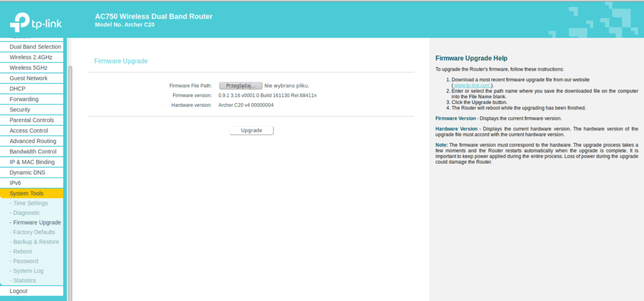The width and height of the screenshot is (644, 301).
Task: Open Dual Band Selection menu
Action: tap(35, 47)
